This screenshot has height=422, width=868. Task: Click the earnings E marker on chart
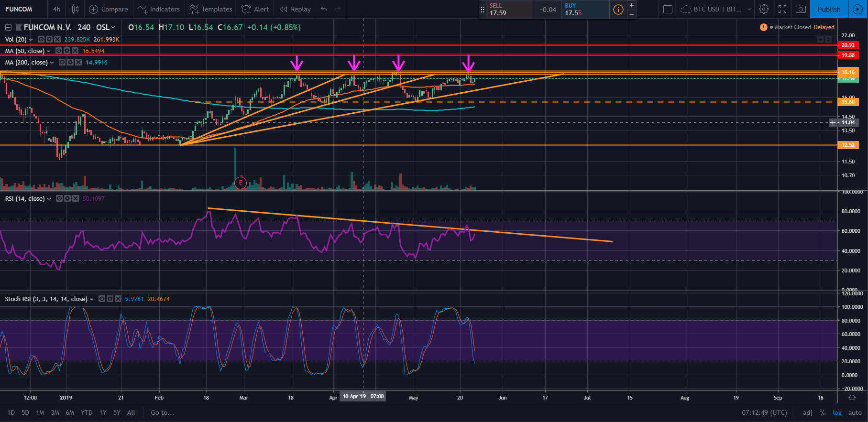point(241,183)
